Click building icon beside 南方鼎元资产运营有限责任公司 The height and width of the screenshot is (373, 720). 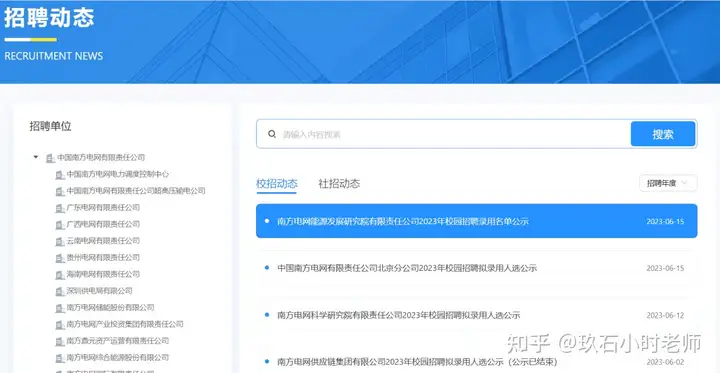click(x=60, y=341)
